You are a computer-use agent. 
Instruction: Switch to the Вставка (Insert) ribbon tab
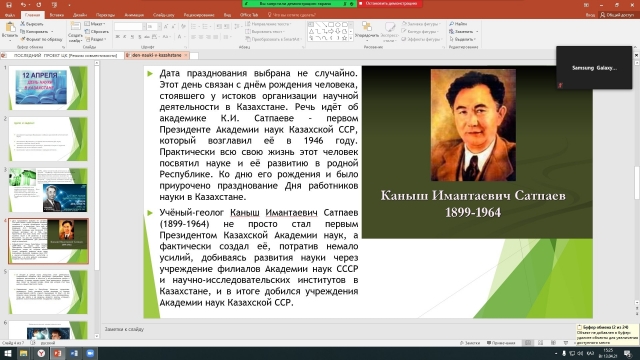click(57, 15)
